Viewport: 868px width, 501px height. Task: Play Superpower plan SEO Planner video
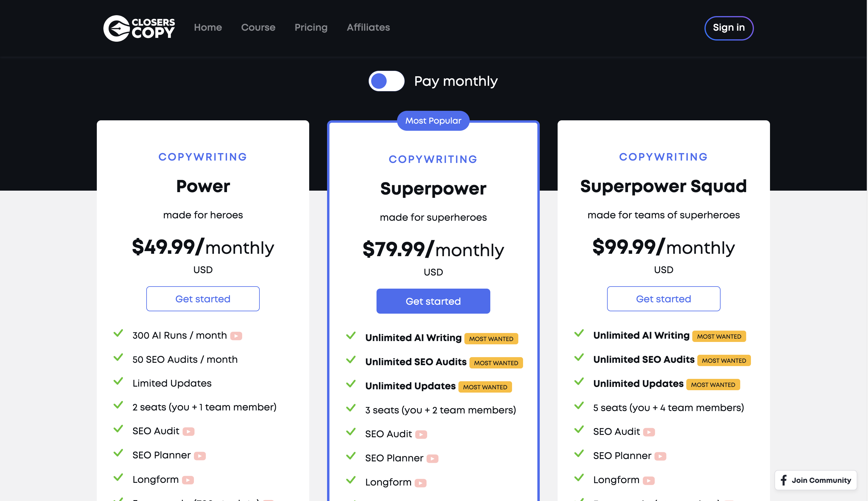click(x=433, y=459)
